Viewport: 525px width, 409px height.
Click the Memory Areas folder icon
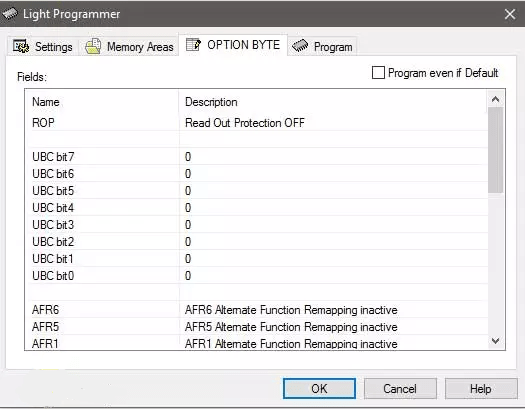[x=93, y=46]
